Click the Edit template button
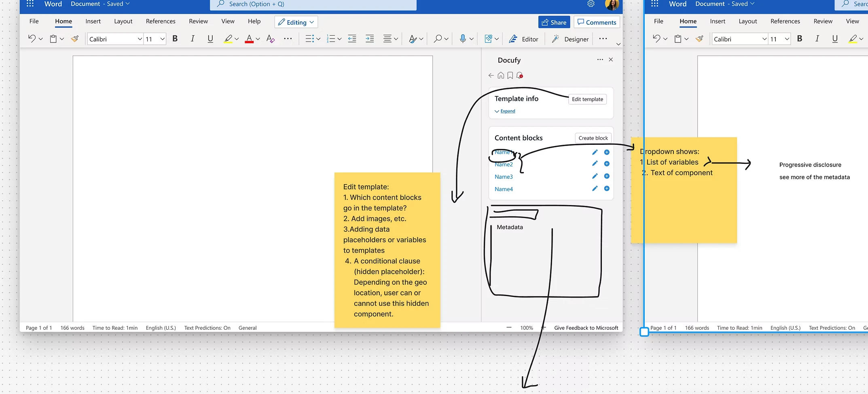The height and width of the screenshot is (394, 868). (x=587, y=99)
